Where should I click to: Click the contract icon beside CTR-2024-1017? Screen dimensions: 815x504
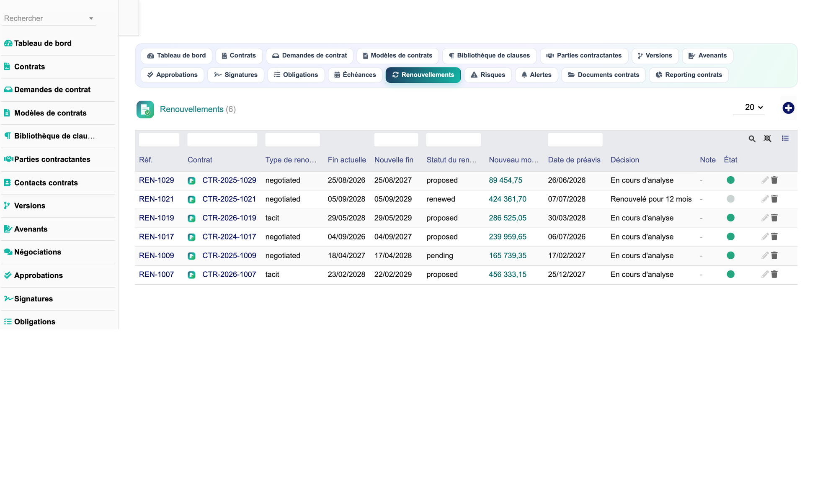(x=191, y=237)
